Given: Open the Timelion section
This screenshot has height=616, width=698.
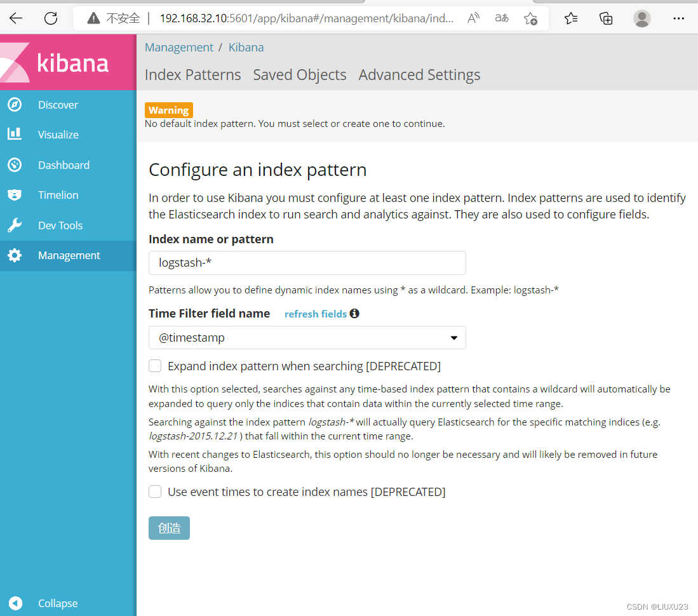Looking at the screenshot, I should (x=58, y=195).
